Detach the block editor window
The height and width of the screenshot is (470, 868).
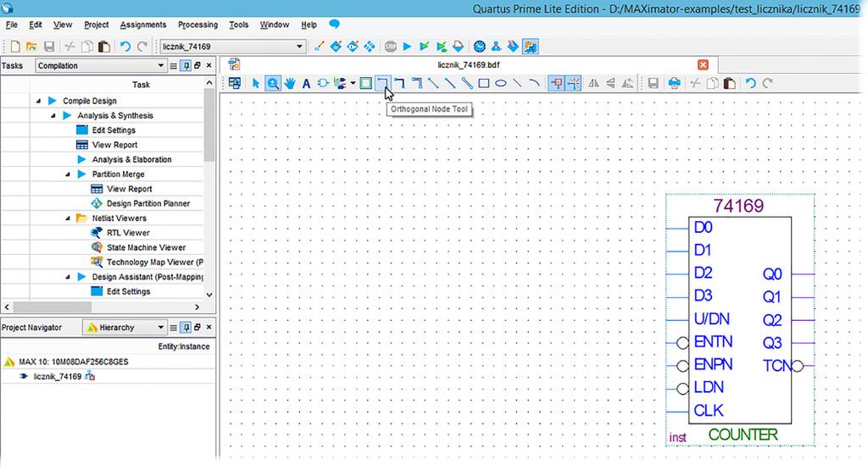pyautogui.click(x=235, y=84)
